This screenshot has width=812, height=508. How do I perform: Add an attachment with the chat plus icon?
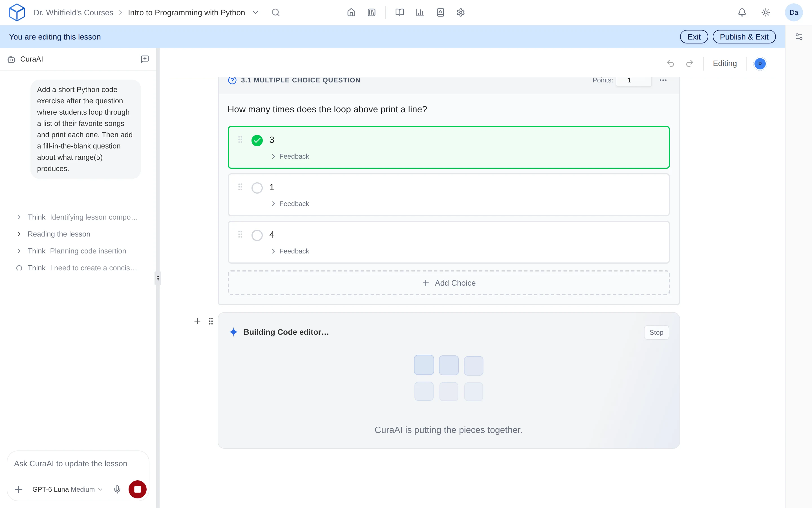click(19, 489)
